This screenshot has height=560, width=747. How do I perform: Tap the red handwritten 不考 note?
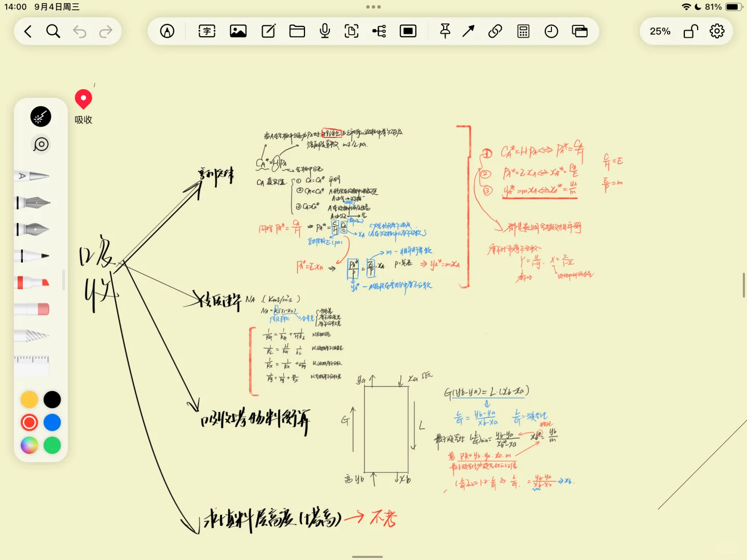383,518
